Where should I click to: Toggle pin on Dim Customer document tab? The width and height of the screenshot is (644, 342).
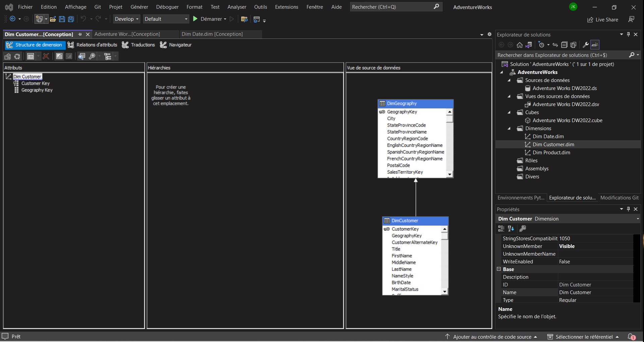(80, 34)
